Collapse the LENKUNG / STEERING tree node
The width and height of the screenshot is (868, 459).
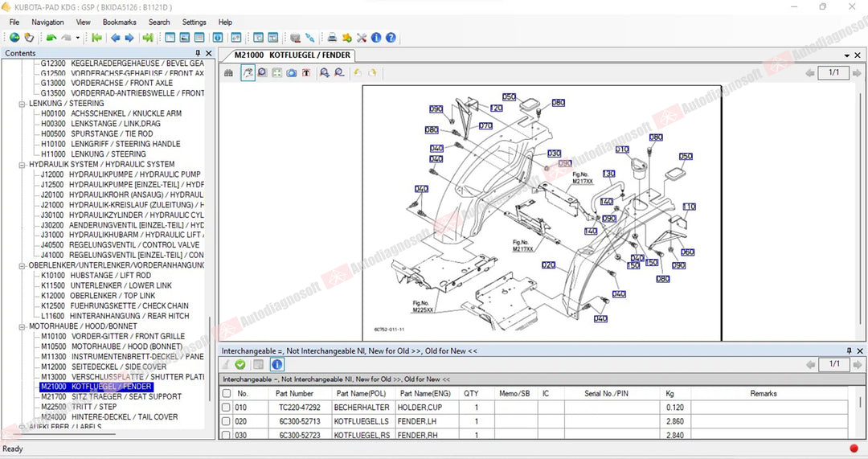click(x=23, y=104)
